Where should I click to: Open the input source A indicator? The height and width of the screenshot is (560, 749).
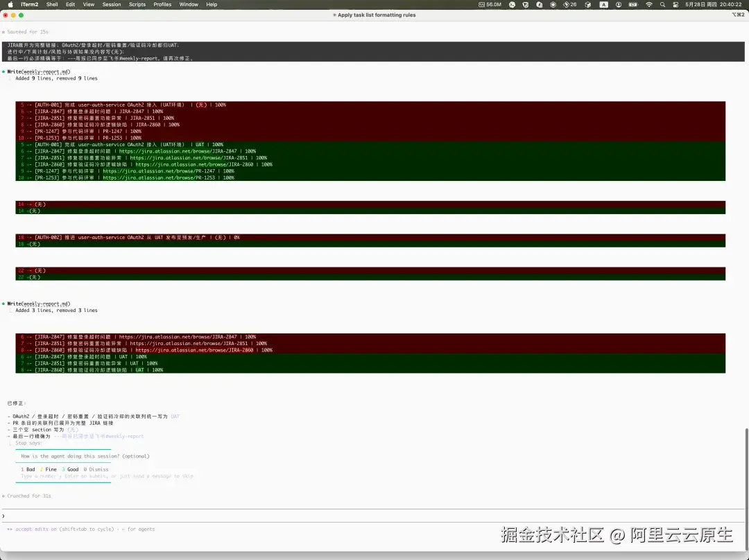coord(604,4)
